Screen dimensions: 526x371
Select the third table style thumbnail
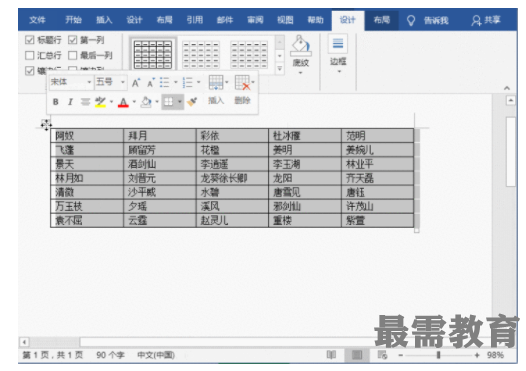coord(249,54)
